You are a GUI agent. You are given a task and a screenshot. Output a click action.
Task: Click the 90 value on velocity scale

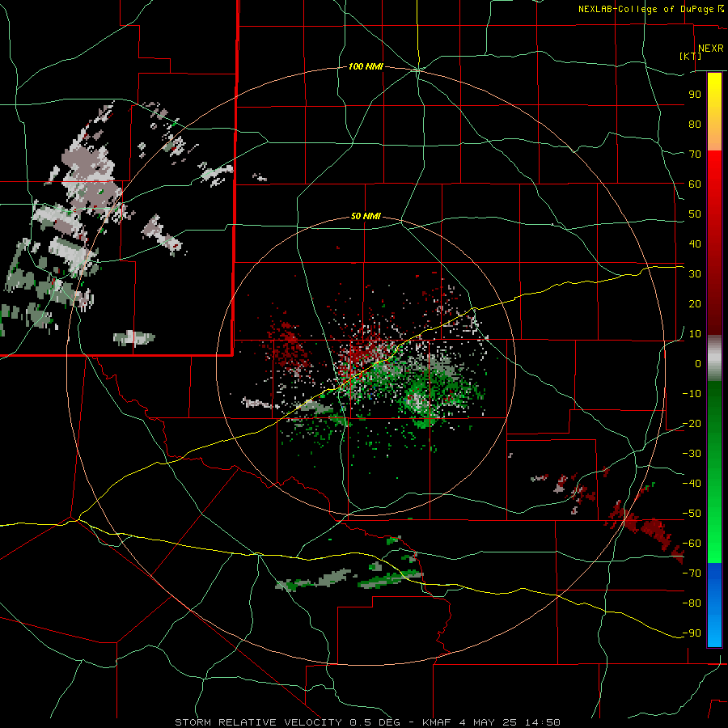tap(695, 95)
